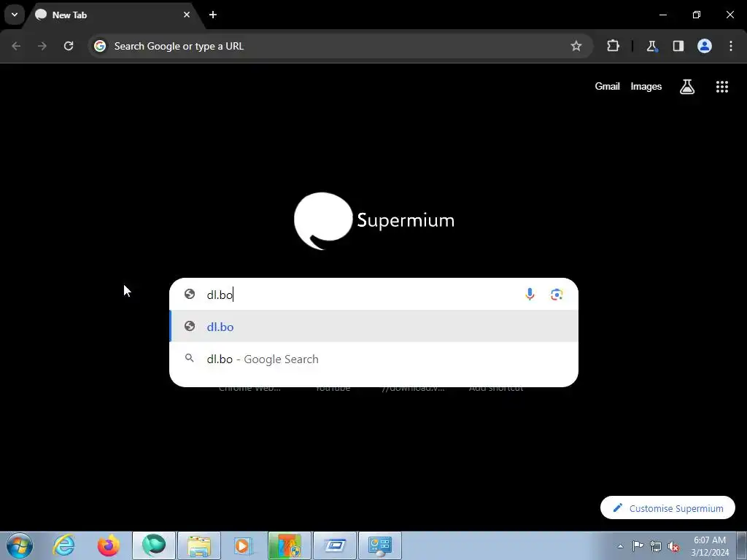Reload the current page

coord(69,46)
